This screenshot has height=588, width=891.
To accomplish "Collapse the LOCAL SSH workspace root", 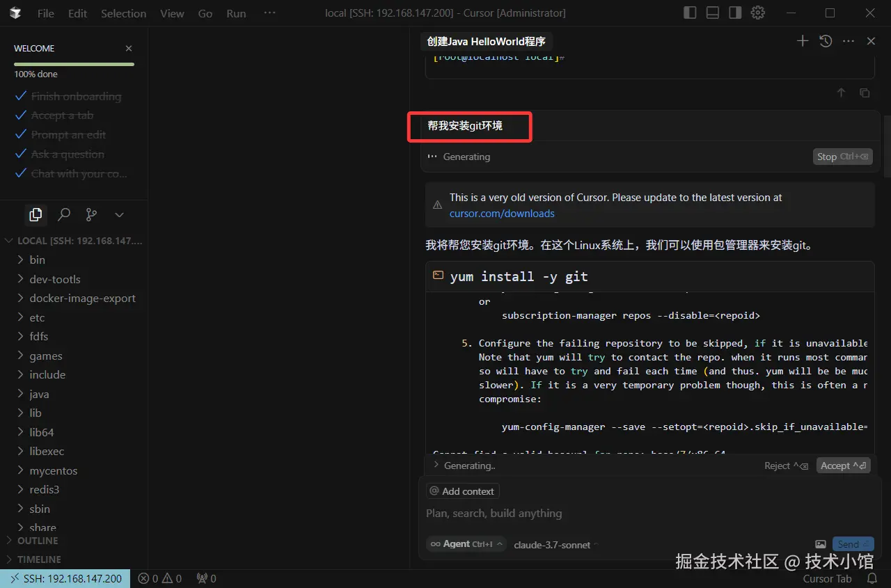I will tap(74, 241).
